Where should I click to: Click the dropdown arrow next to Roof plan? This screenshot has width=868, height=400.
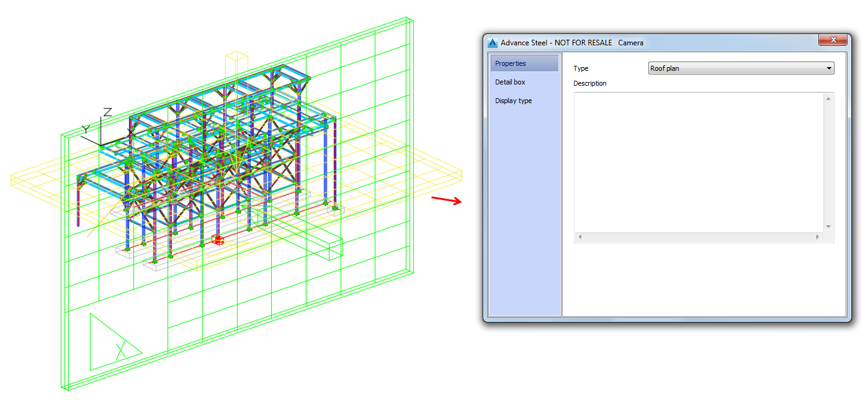[829, 68]
